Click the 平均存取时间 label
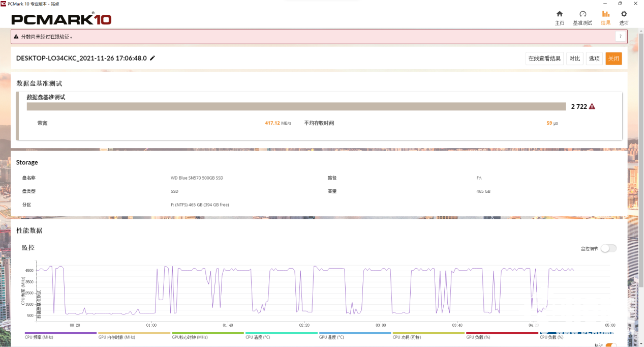The width and height of the screenshot is (644, 347). click(x=319, y=123)
